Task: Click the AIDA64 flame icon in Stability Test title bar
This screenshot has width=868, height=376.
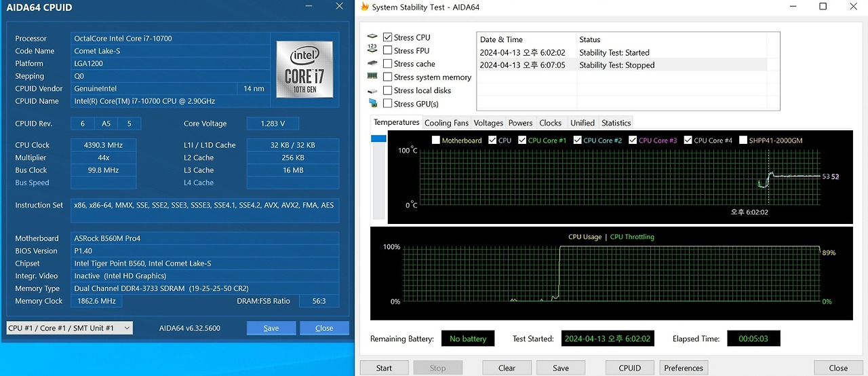Action: pyautogui.click(x=365, y=7)
